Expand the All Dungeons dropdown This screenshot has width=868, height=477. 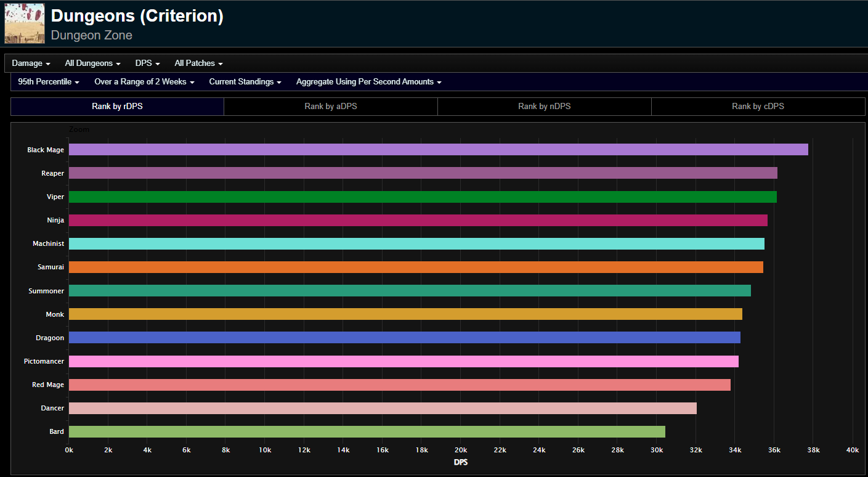tap(92, 63)
